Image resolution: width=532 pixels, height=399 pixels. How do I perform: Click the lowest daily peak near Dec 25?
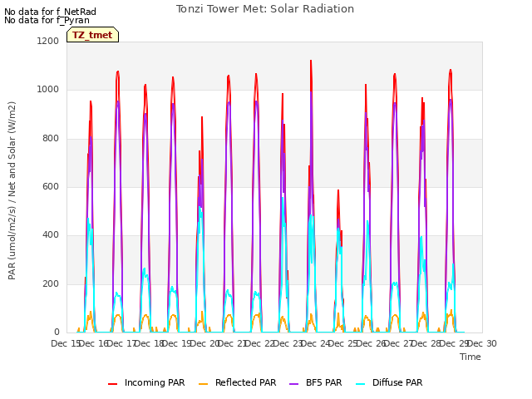coord(338,190)
